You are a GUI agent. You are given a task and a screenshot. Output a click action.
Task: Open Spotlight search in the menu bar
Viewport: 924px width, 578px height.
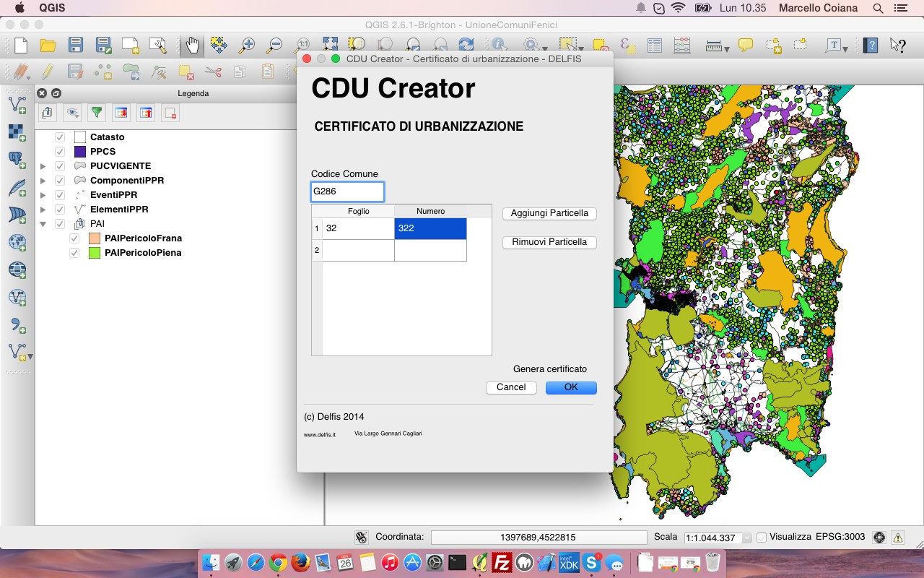[878, 8]
